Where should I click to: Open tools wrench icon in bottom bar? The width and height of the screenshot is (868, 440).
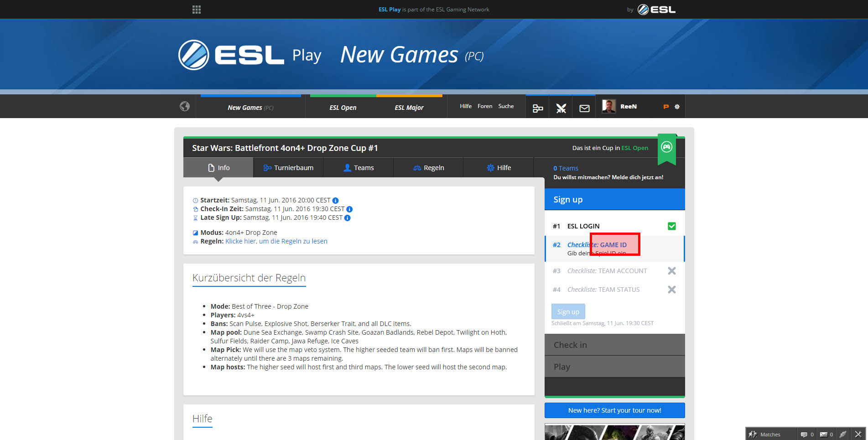(858, 434)
